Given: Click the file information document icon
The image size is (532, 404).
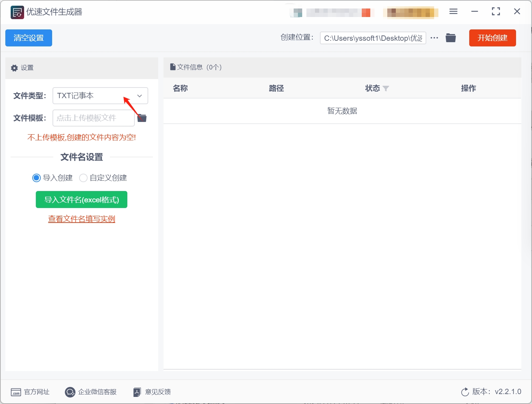Looking at the screenshot, I should [x=173, y=67].
